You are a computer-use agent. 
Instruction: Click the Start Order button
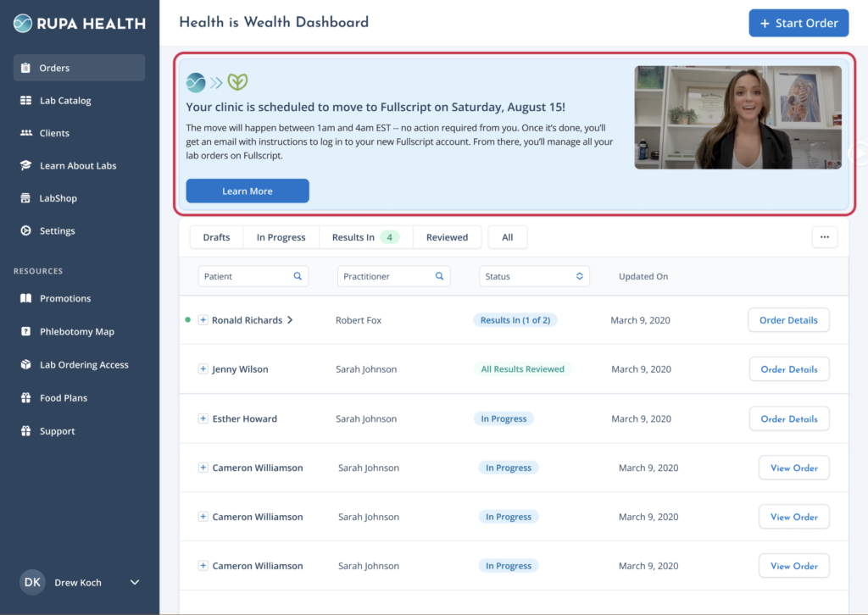798,23
